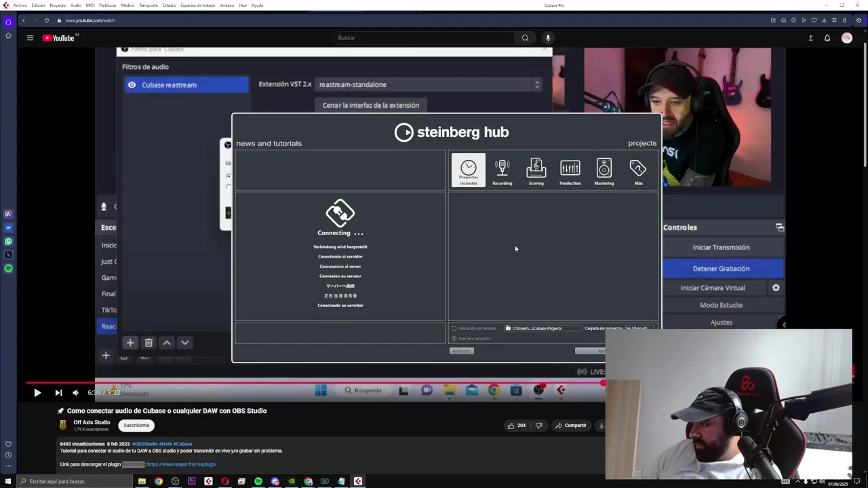Click the red video progress bar
The width and height of the screenshot is (868, 488).
(315, 383)
